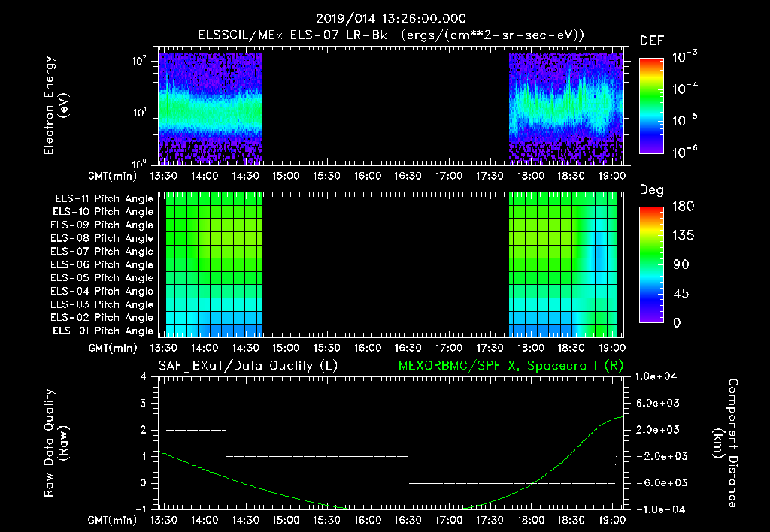The width and height of the screenshot is (770, 532).
Task: Click the 'ELS-03 Pitch Angle' row label
Action: pos(102,304)
